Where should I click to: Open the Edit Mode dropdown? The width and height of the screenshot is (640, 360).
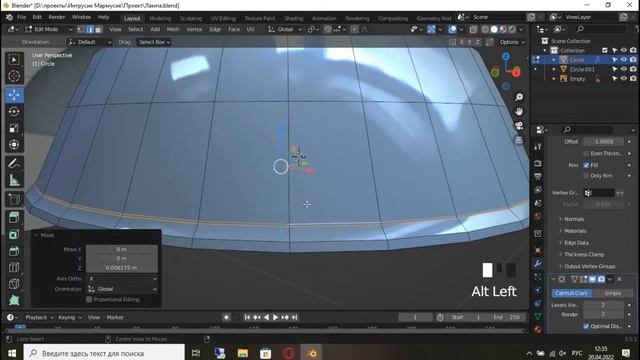click(x=48, y=29)
